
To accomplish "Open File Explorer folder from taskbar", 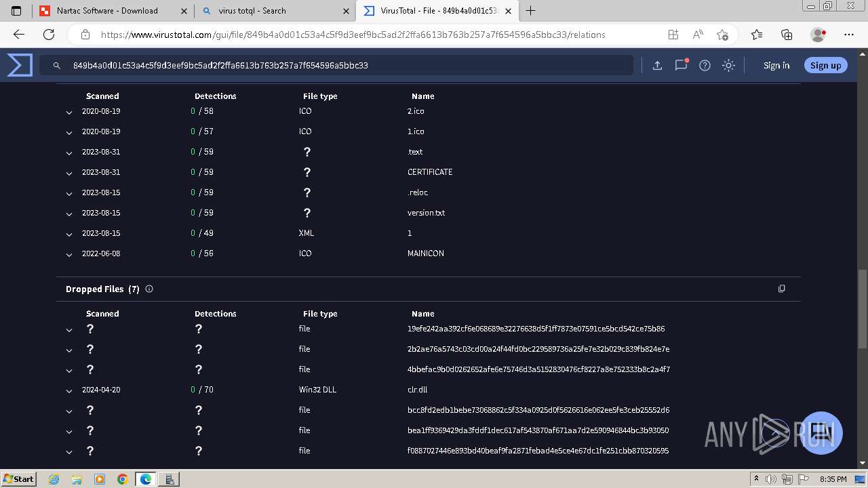I will pos(77,479).
